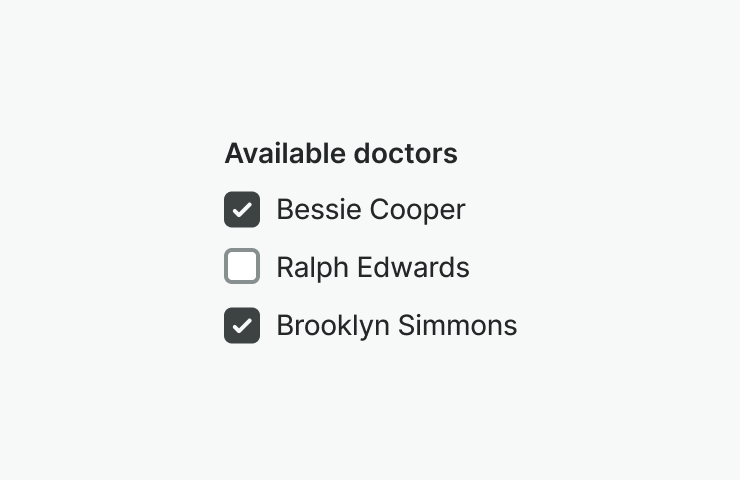Uncheck the Bessie Cooper checkbox
740x480 pixels.
pyautogui.click(x=242, y=210)
